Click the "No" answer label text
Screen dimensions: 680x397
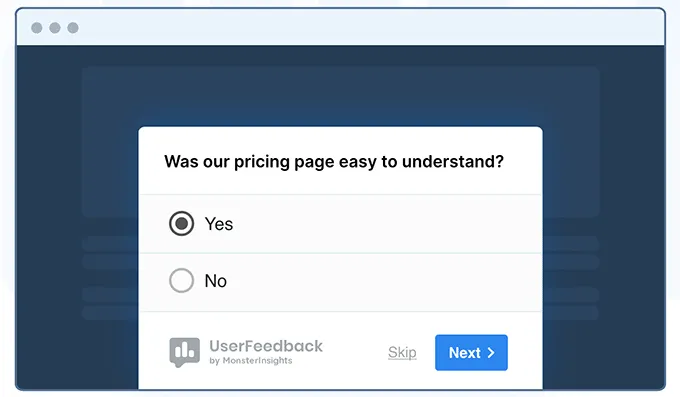216,281
